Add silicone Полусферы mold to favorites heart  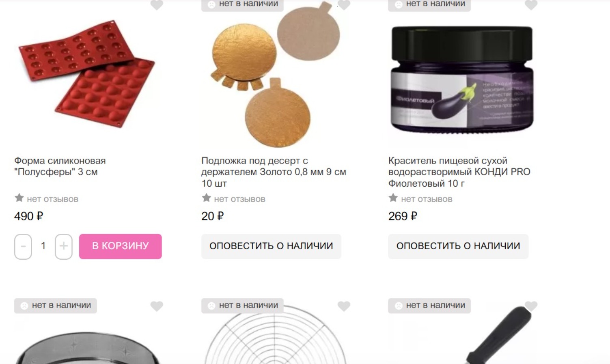click(x=157, y=4)
